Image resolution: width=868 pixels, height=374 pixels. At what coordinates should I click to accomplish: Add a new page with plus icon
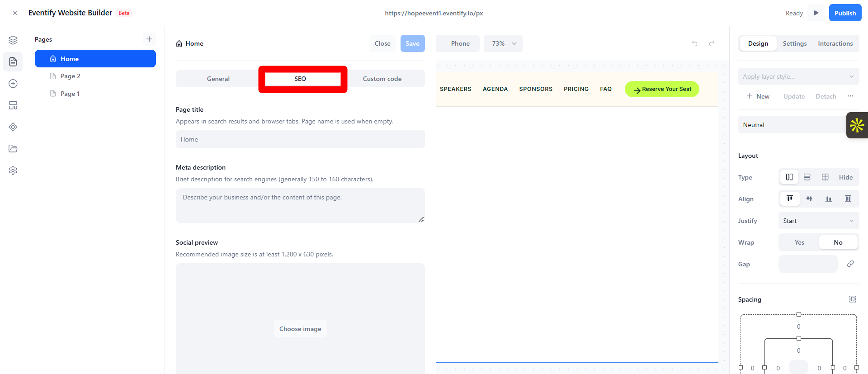[149, 39]
